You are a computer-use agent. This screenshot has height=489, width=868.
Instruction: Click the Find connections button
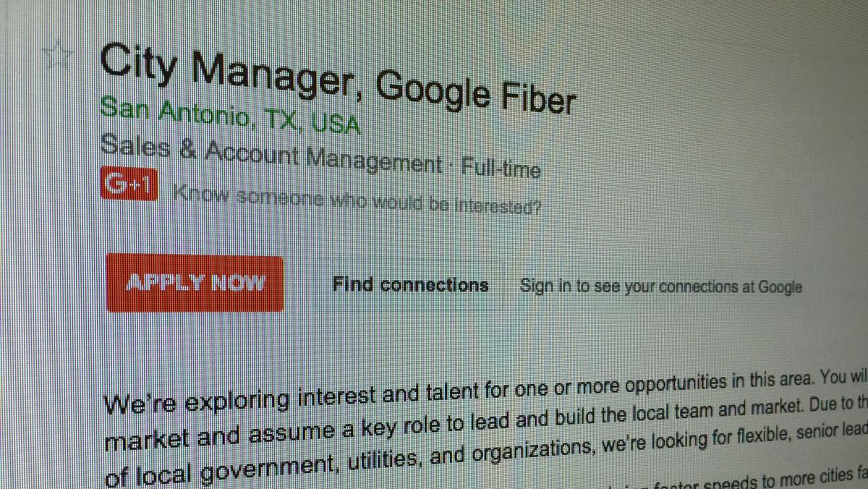pyautogui.click(x=410, y=284)
